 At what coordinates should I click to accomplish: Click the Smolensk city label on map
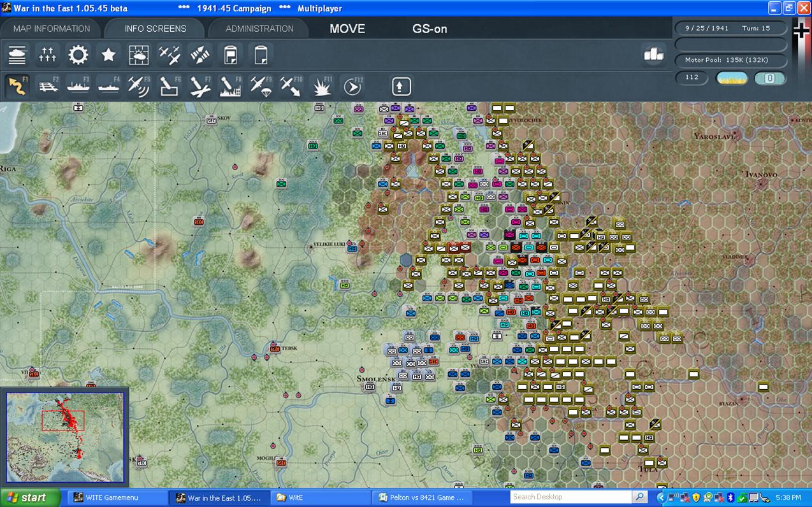(x=376, y=378)
